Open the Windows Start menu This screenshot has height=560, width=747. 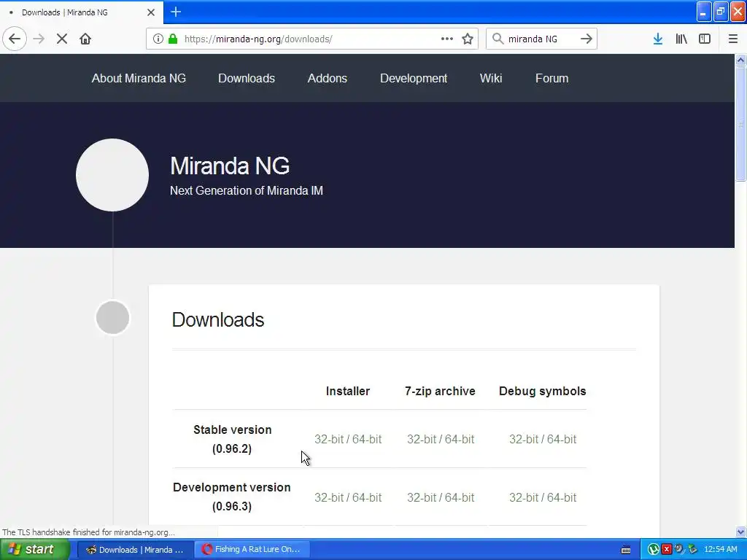tap(35, 550)
